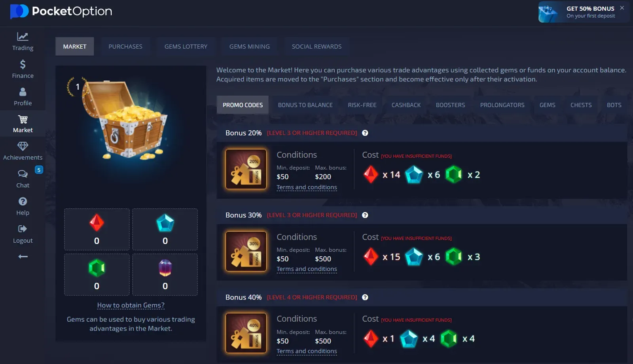Open the Chests category tab
This screenshot has width=633, height=364.
click(581, 105)
